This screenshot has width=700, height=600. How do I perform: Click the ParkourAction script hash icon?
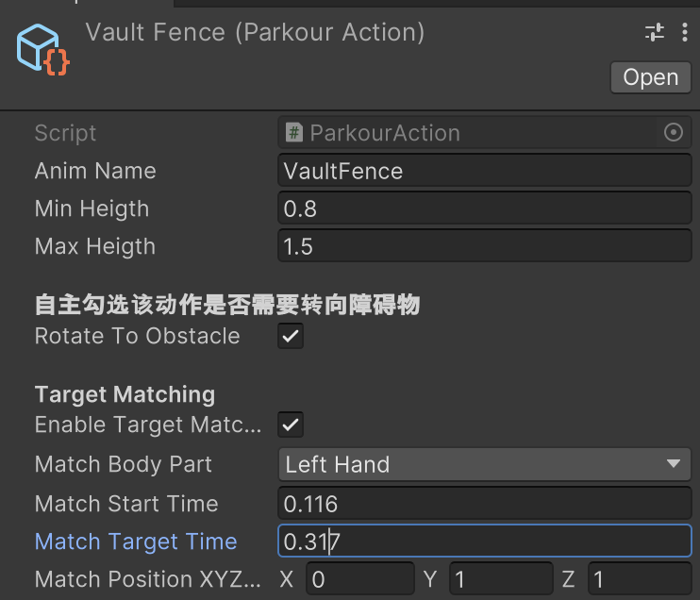294,133
